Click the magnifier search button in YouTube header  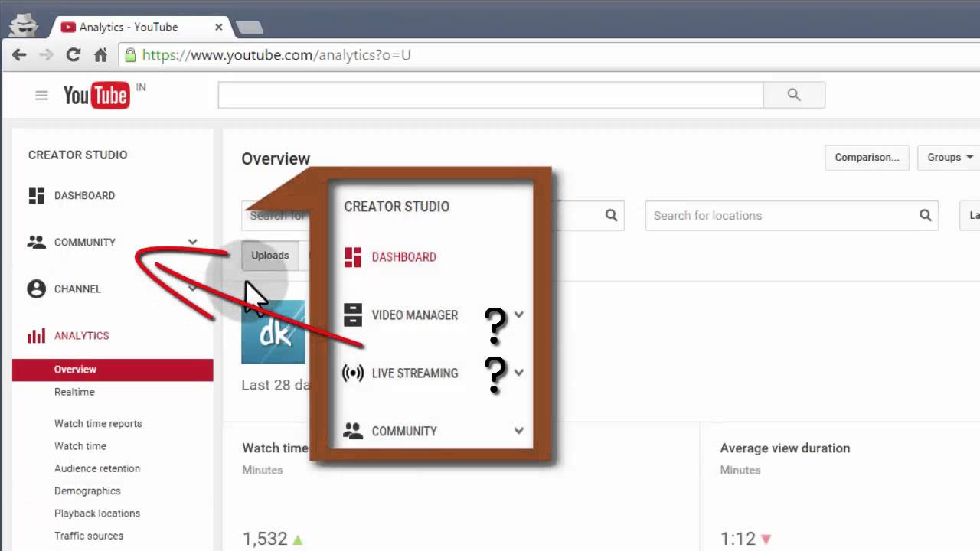click(794, 95)
